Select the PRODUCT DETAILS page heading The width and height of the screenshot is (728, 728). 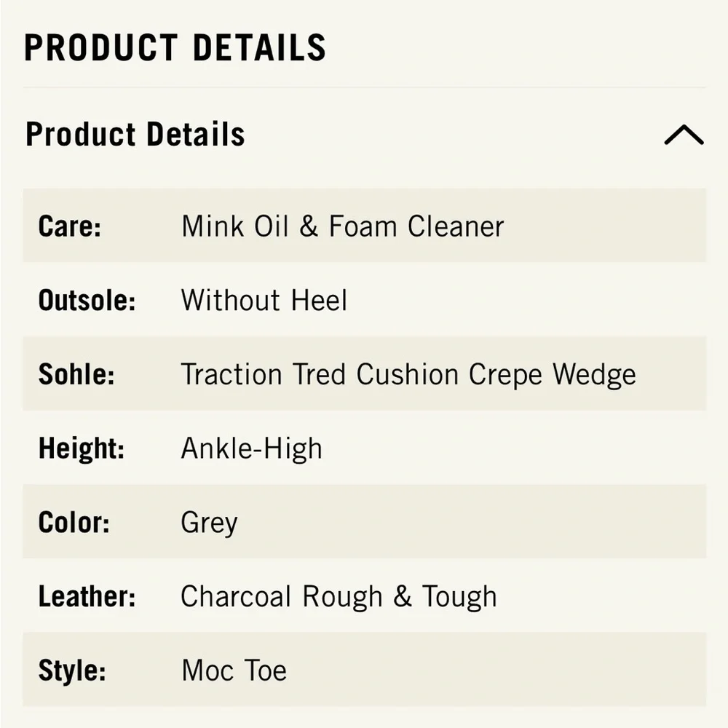[x=176, y=47]
